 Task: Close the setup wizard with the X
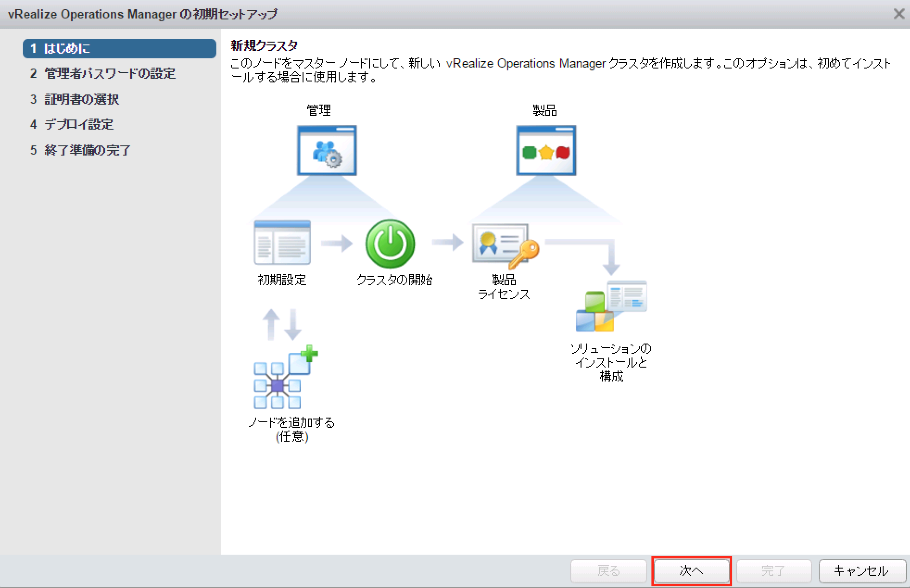pyautogui.click(x=899, y=13)
